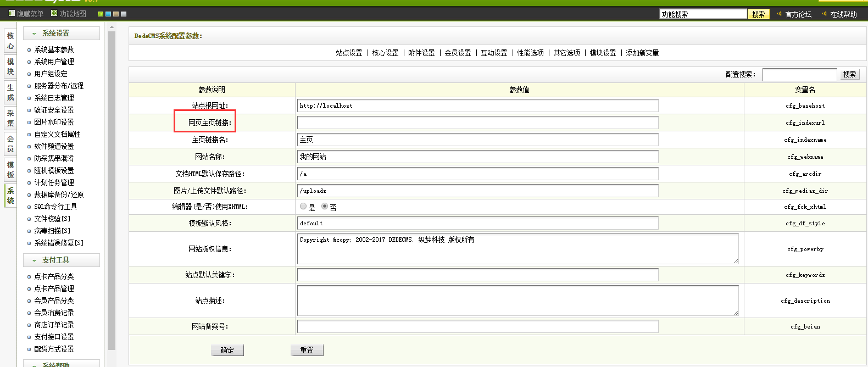The height and width of the screenshot is (367, 868).
Task: Select 否 radio for 编辑器使用XHTML
Action: (x=325, y=207)
